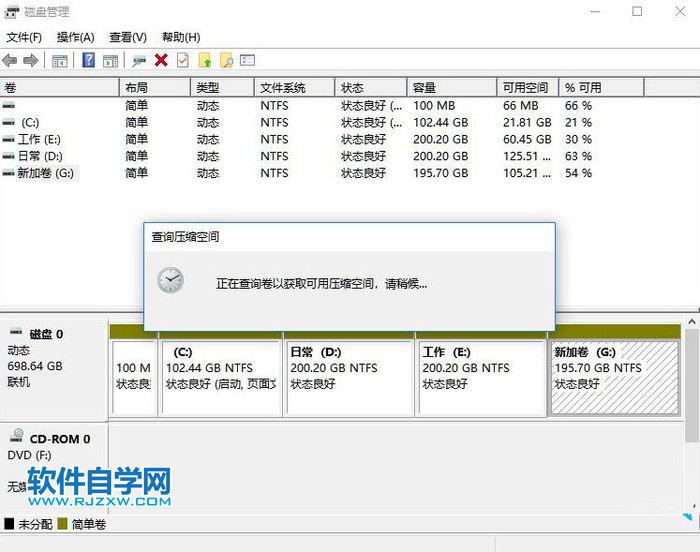Click the 63 % available cell
The width and height of the screenshot is (700, 552).
coord(578,156)
